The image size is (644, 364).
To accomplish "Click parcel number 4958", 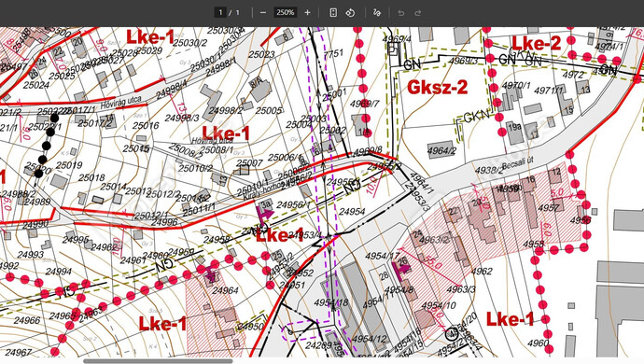I will [x=534, y=244].
